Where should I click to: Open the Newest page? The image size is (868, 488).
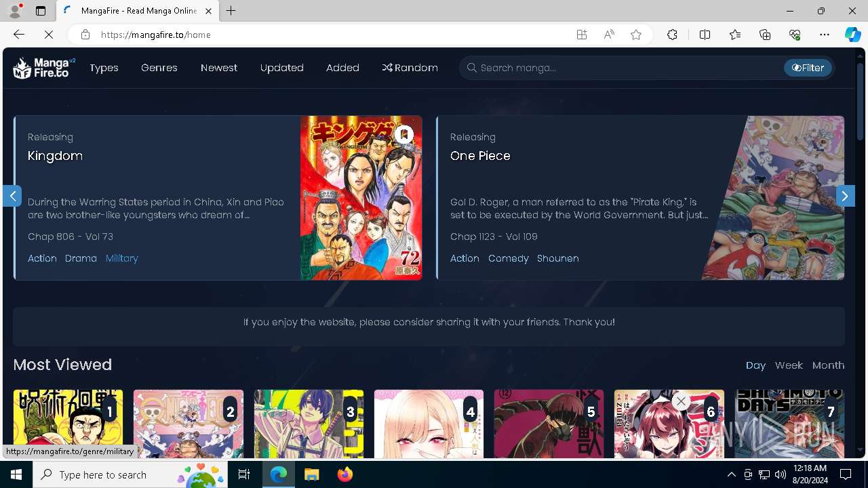pyautogui.click(x=219, y=68)
